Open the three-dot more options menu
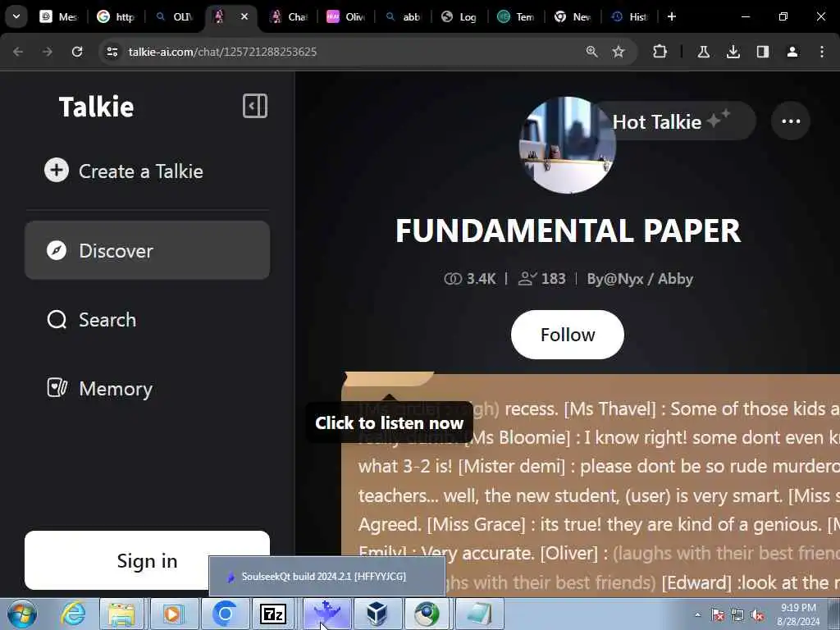This screenshot has width=840, height=630. pos(791,121)
